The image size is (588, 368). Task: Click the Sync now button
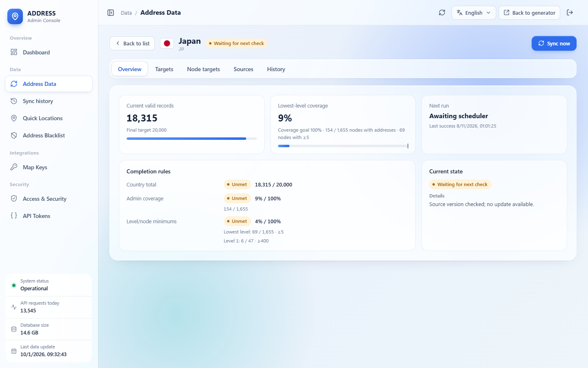point(554,43)
